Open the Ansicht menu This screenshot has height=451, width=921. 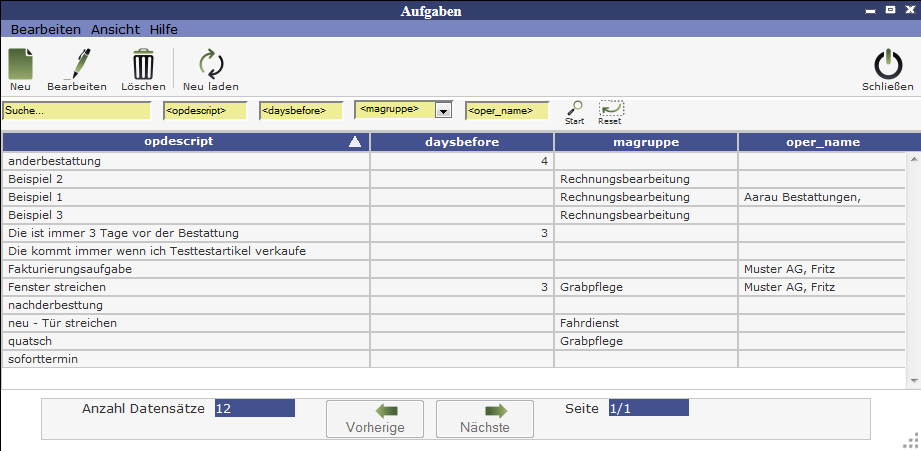pos(115,29)
